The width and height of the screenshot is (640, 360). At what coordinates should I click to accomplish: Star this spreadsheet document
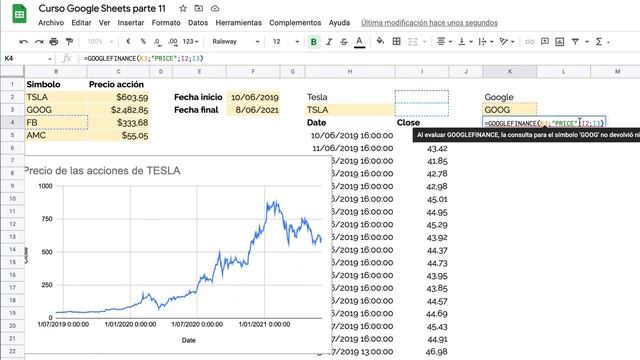tap(183, 8)
